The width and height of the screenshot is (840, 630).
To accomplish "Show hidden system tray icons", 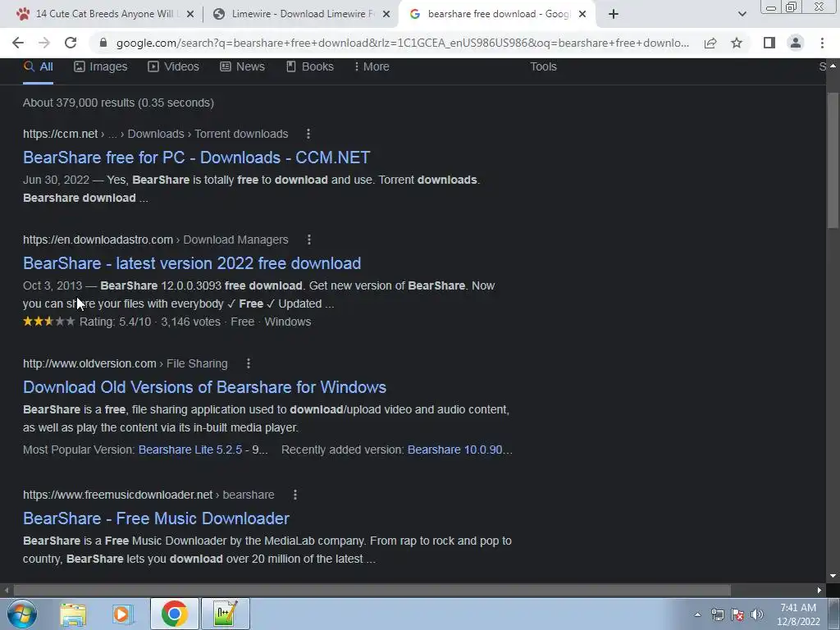I will click(697, 614).
